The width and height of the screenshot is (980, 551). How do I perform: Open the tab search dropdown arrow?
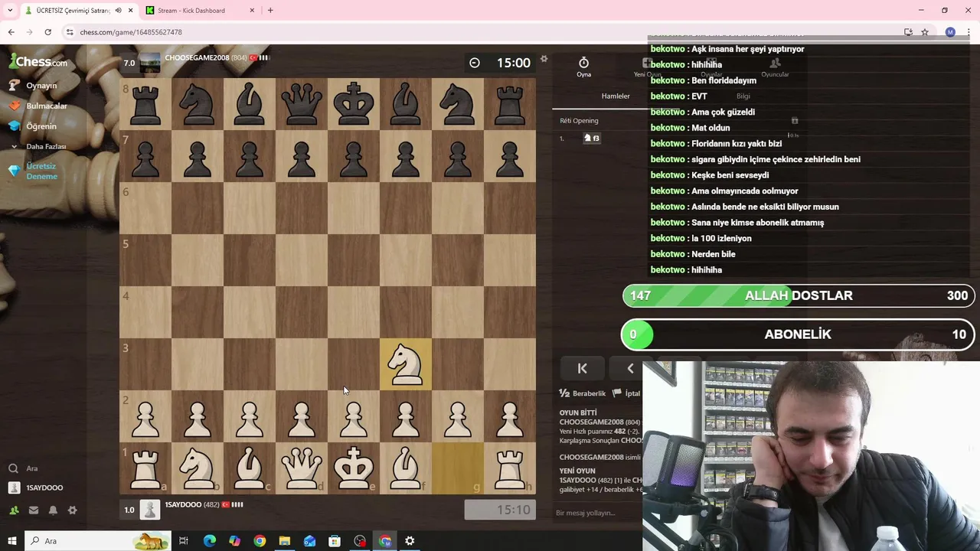point(10,10)
